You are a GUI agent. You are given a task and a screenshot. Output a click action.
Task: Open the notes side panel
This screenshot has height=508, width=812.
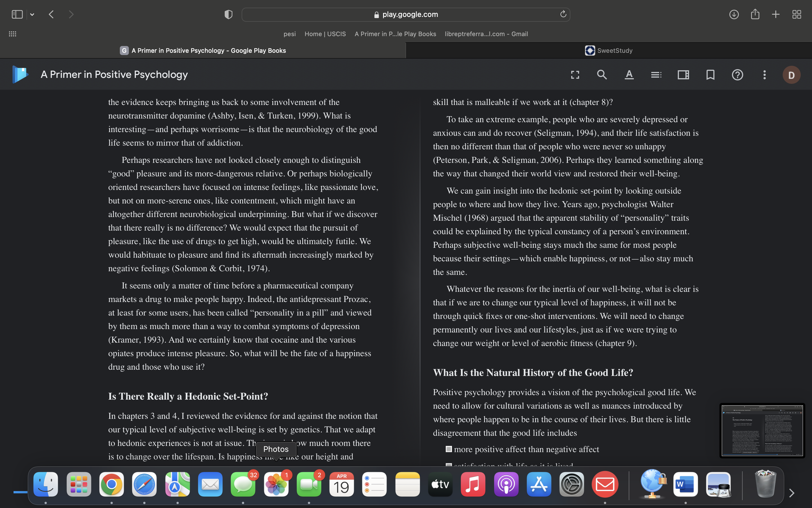coord(683,75)
